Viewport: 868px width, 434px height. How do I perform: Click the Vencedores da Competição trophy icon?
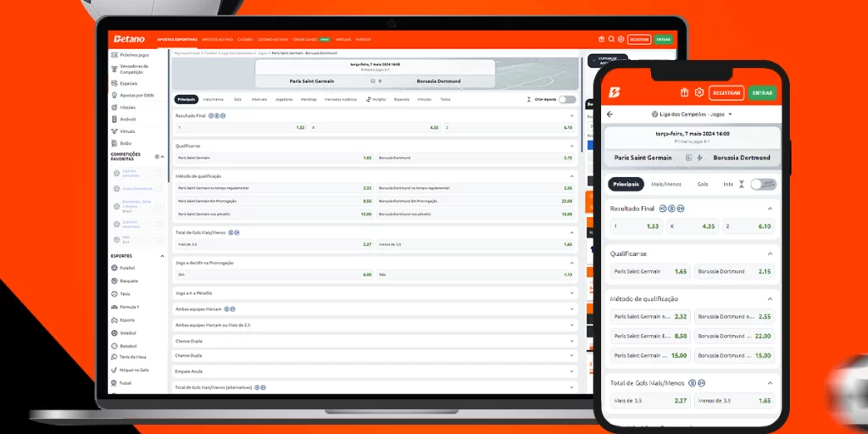(114, 70)
